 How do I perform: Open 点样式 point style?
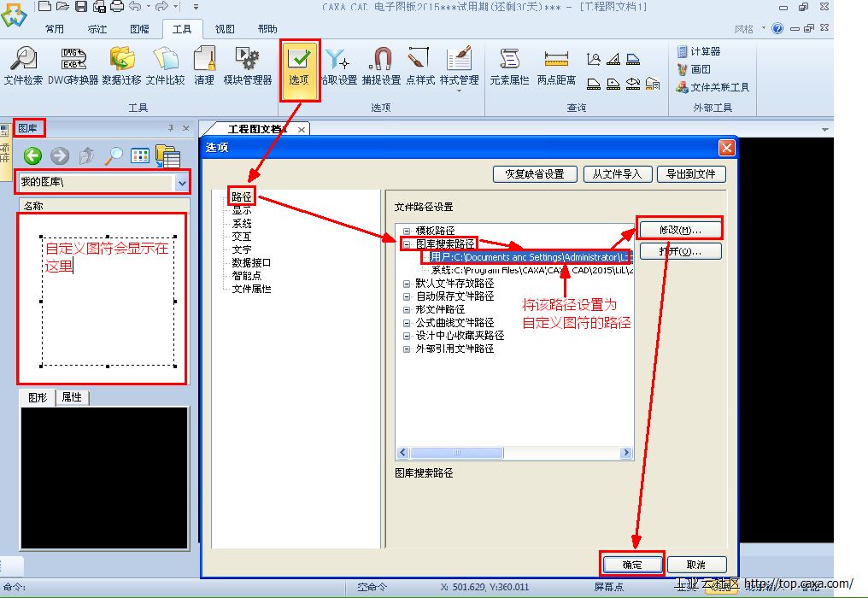point(420,67)
